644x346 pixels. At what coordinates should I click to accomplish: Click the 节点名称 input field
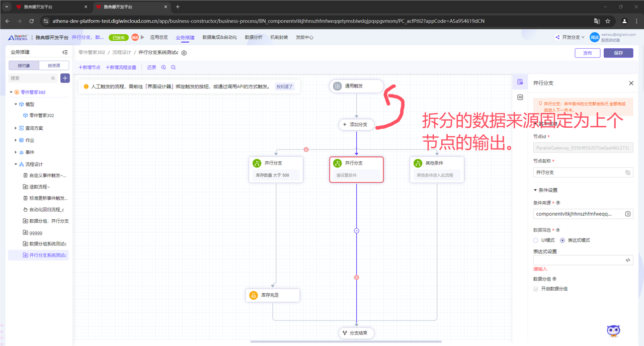point(579,172)
